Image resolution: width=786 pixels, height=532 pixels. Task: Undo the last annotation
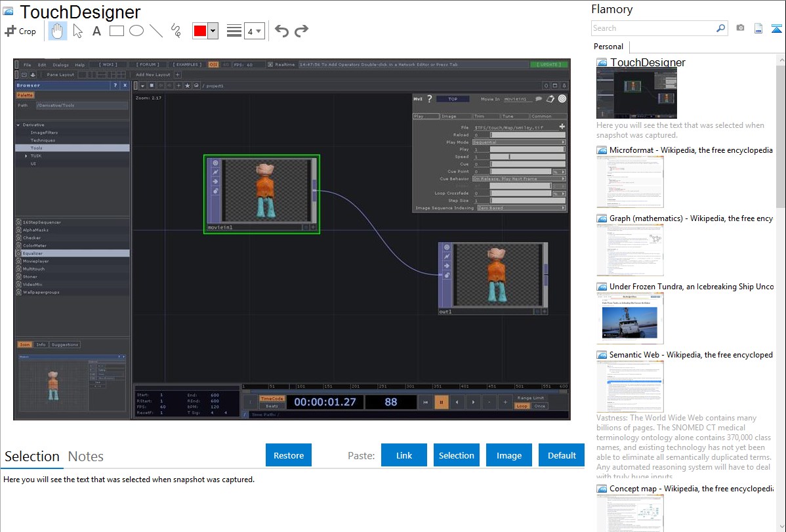(x=281, y=31)
